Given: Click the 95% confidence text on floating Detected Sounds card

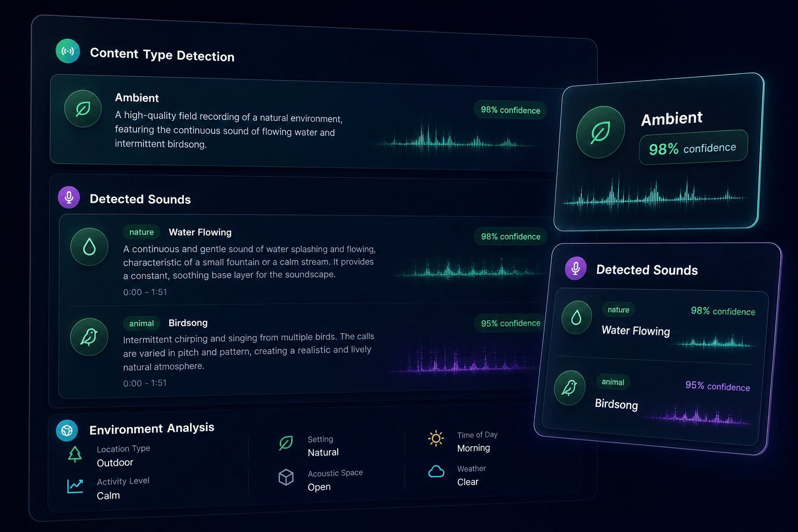Looking at the screenshot, I should point(717,386).
